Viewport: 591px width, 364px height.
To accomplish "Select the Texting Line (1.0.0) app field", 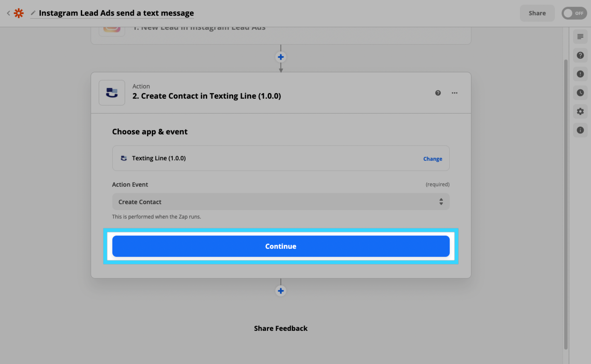I will (281, 158).
